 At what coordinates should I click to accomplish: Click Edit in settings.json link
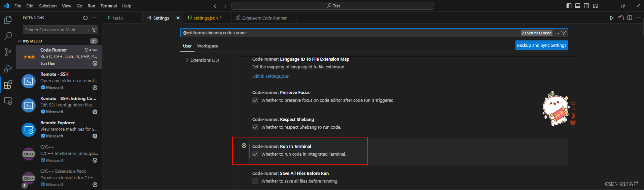pos(271,76)
